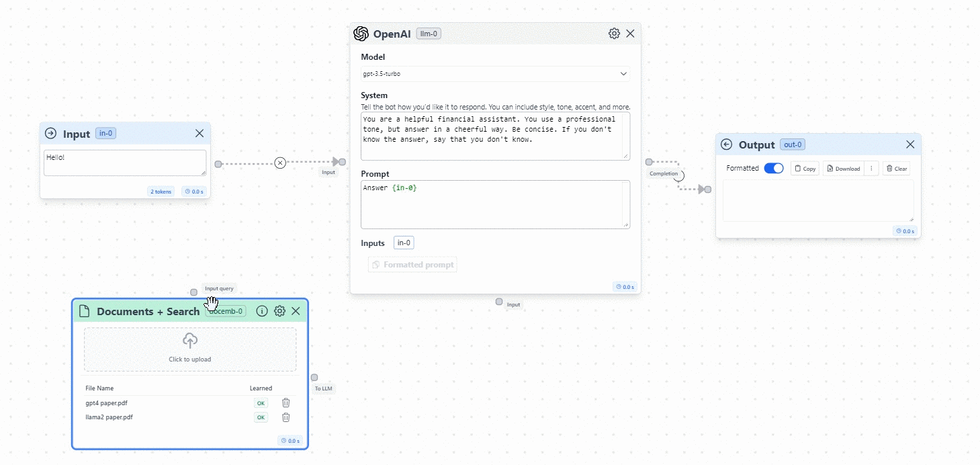Click the File Name column header
The height and width of the screenshot is (465, 980).
coord(99,388)
